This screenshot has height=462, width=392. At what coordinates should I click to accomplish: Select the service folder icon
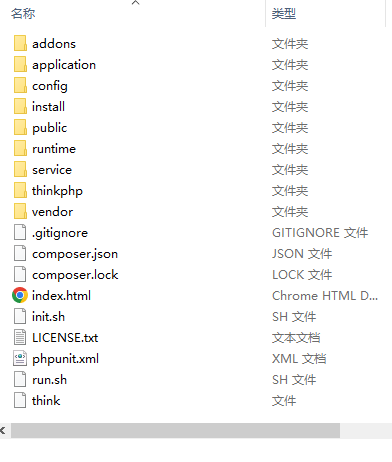pyautogui.click(x=20, y=170)
